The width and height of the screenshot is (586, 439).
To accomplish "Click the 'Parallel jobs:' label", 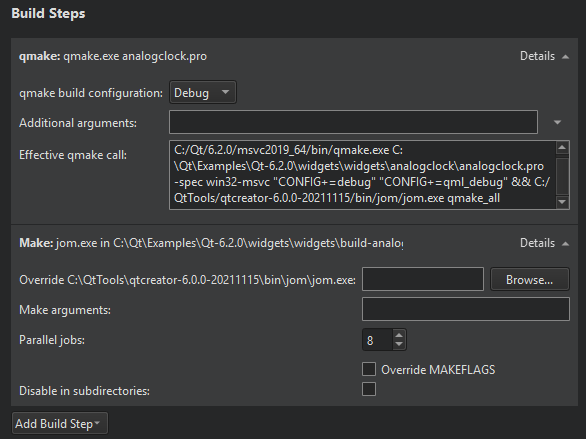I will [x=52, y=340].
